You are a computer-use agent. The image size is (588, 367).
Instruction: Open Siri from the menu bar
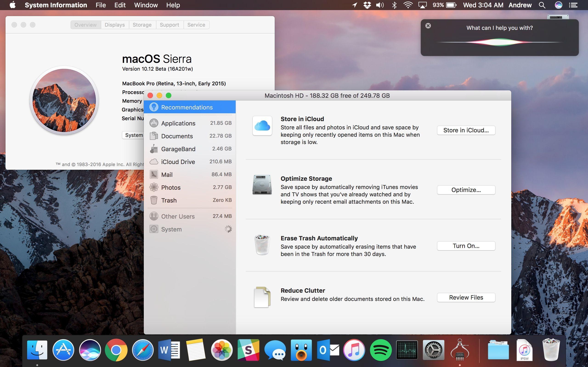pyautogui.click(x=558, y=5)
